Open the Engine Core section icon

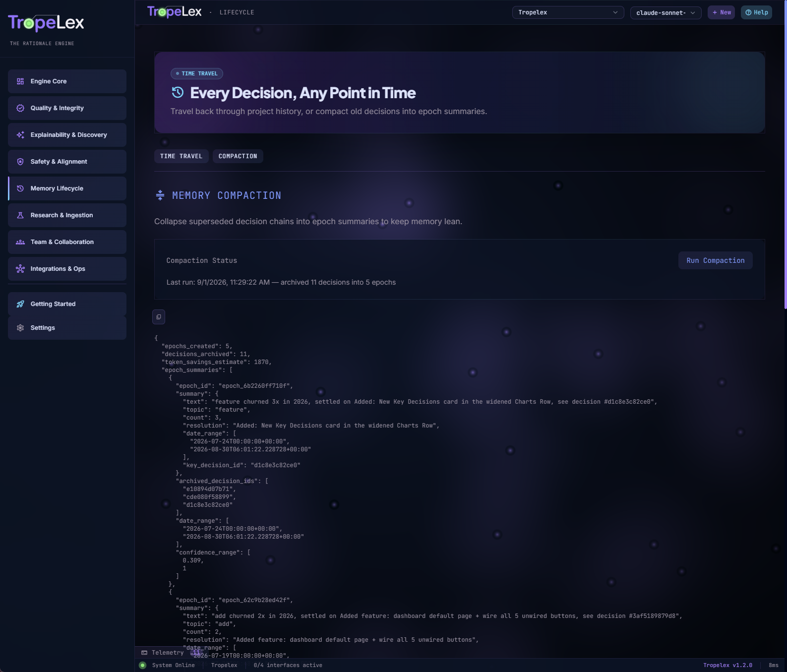point(20,81)
